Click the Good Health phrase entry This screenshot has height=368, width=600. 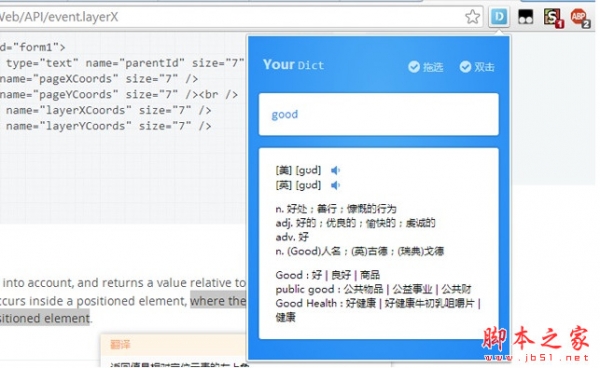pyautogui.click(x=378, y=310)
